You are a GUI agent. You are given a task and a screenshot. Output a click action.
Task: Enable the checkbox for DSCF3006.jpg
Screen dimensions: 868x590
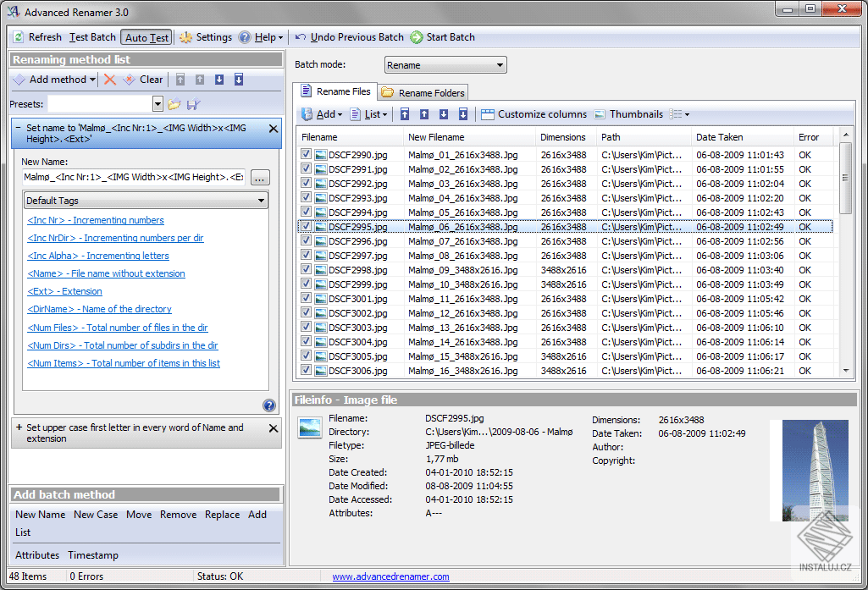pyautogui.click(x=306, y=369)
